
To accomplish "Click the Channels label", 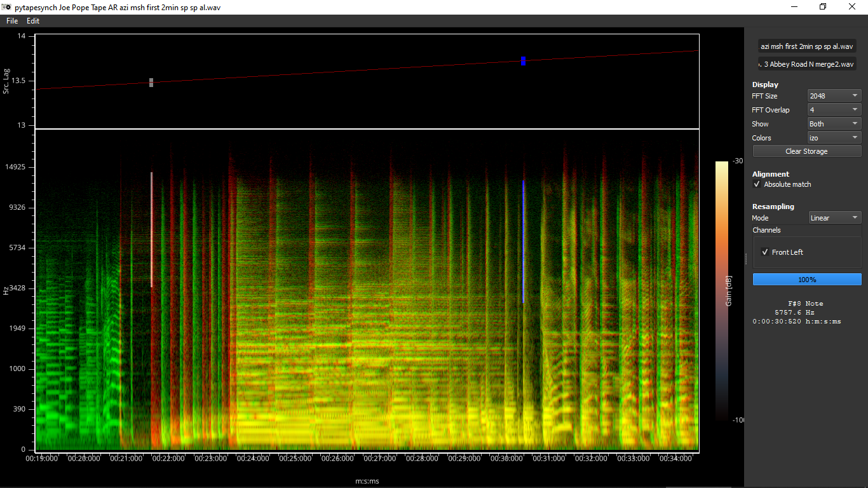I will [x=766, y=230].
